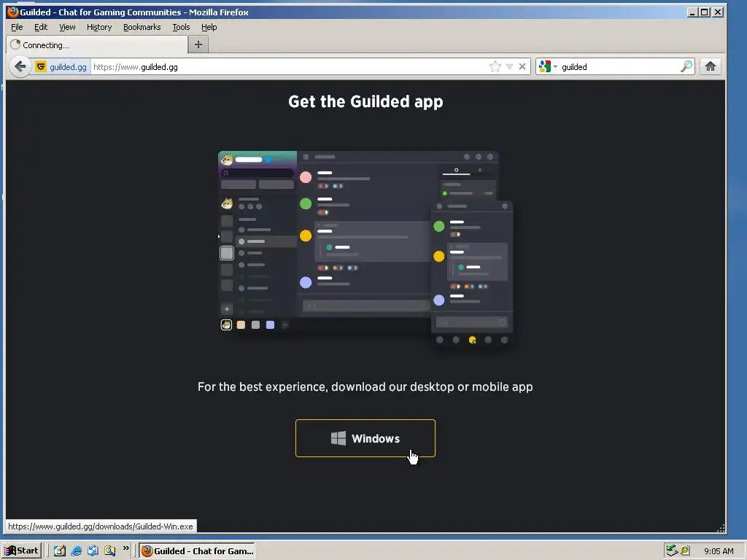Open the Edit menu
747x560 pixels.
pos(41,27)
